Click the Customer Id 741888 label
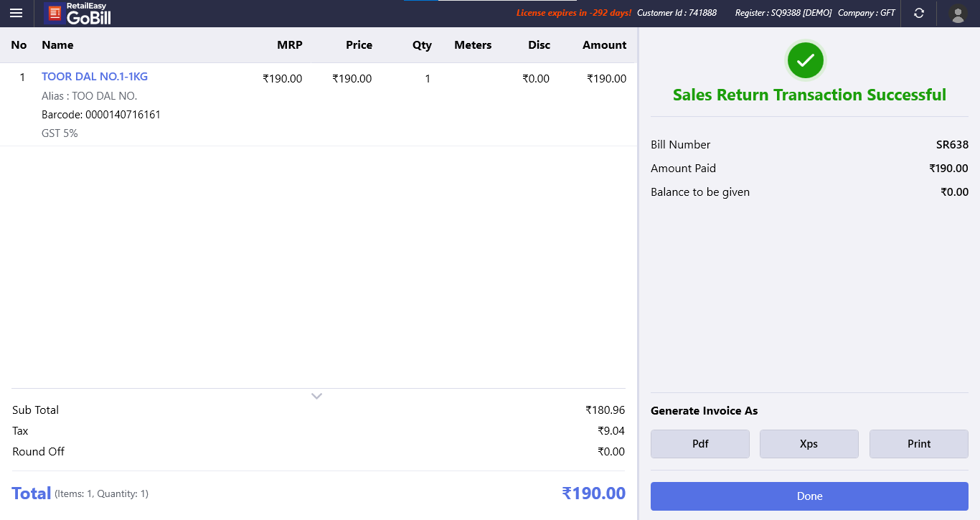The image size is (980, 520). click(677, 13)
